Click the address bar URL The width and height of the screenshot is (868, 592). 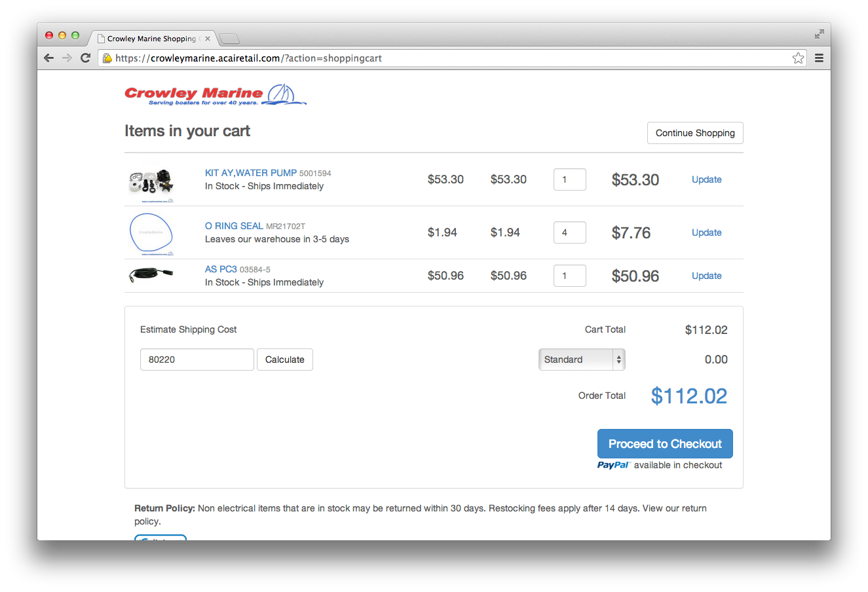[248, 58]
